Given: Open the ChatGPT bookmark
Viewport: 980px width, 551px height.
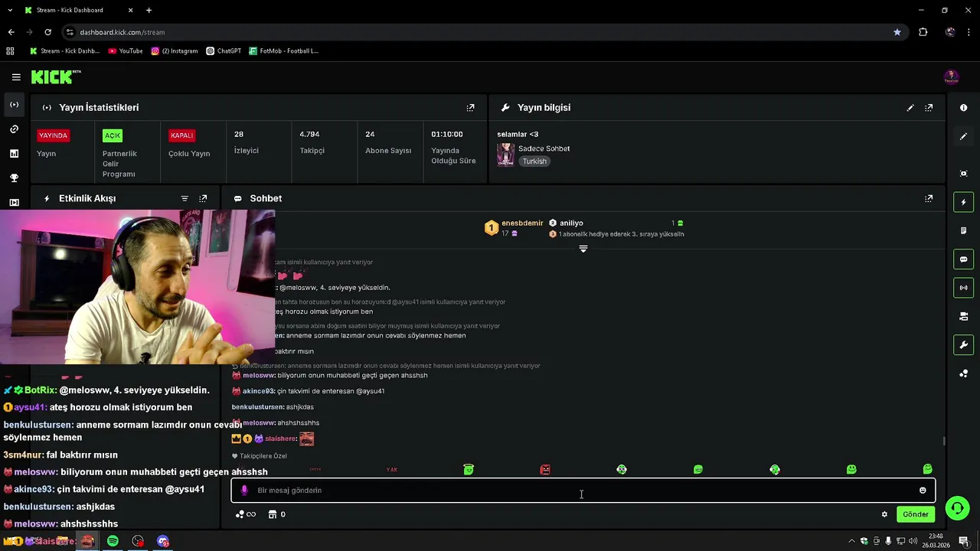Looking at the screenshot, I should (x=224, y=51).
